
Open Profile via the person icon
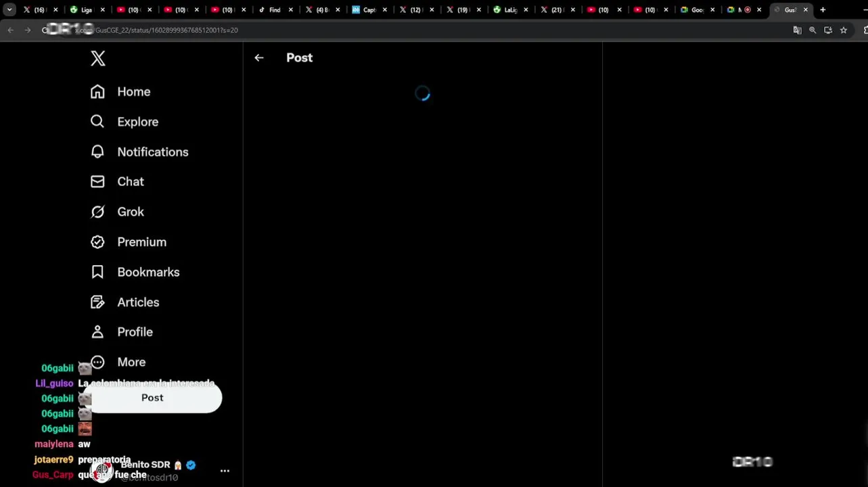[x=97, y=332]
